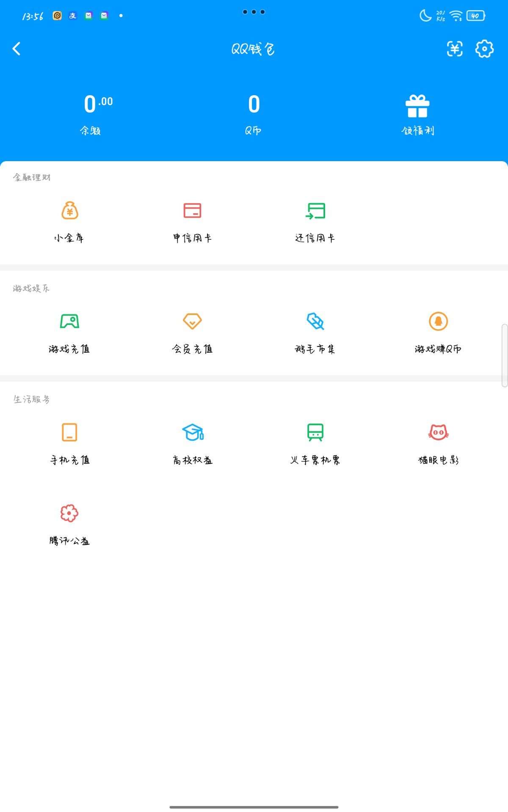Tap the 高校权益 label
The image size is (508, 812).
click(x=193, y=460)
